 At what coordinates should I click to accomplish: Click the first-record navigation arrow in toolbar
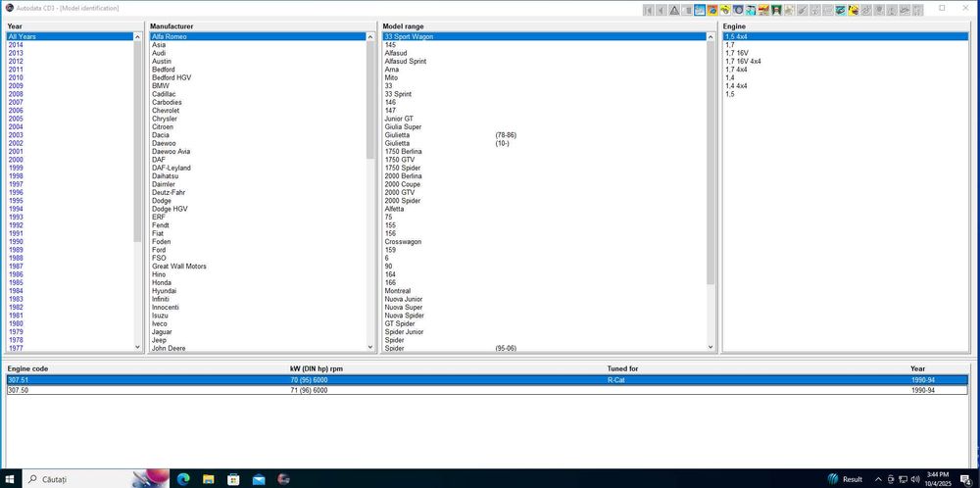[648, 10]
